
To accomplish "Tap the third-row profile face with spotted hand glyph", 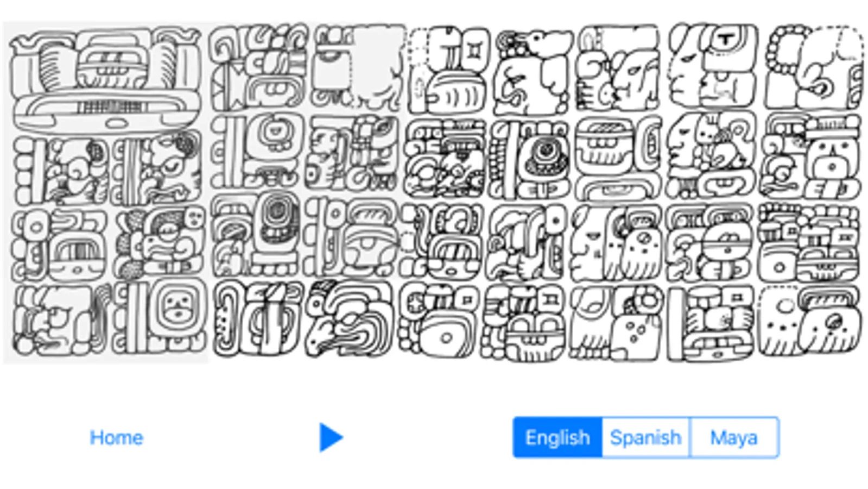I will (x=616, y=242).
